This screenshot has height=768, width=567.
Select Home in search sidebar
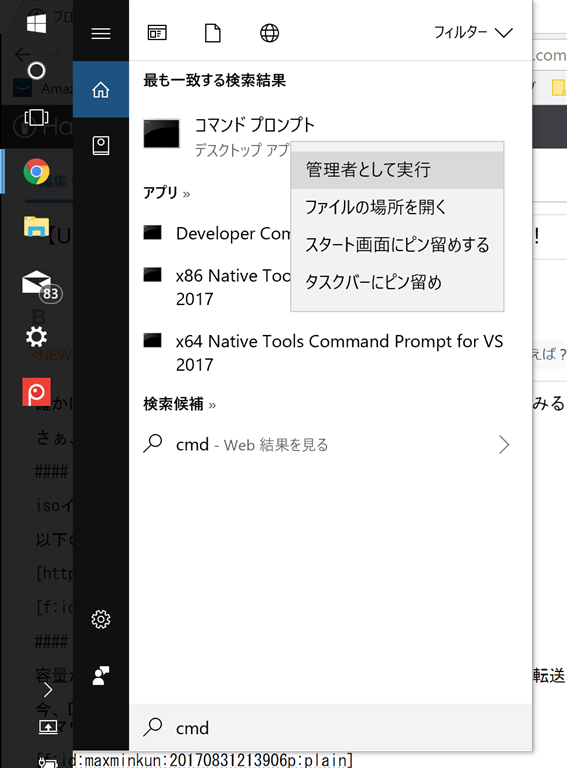[101, 90]
